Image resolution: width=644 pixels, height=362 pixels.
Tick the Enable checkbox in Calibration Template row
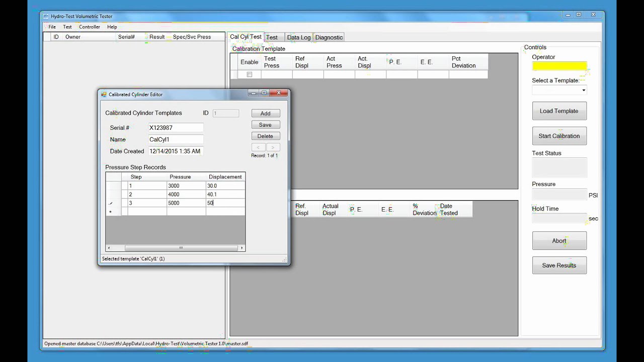tap(249, 74)
